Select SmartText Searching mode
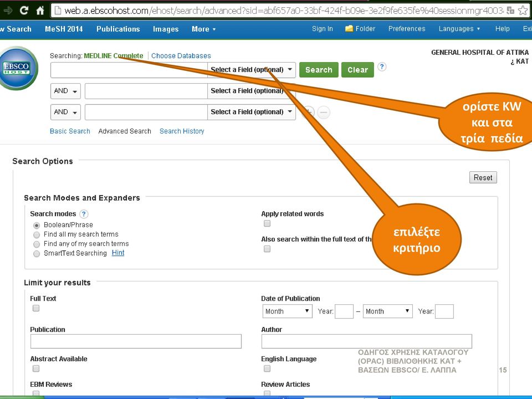The image size is (532, 399). click(x=37, y=254)
